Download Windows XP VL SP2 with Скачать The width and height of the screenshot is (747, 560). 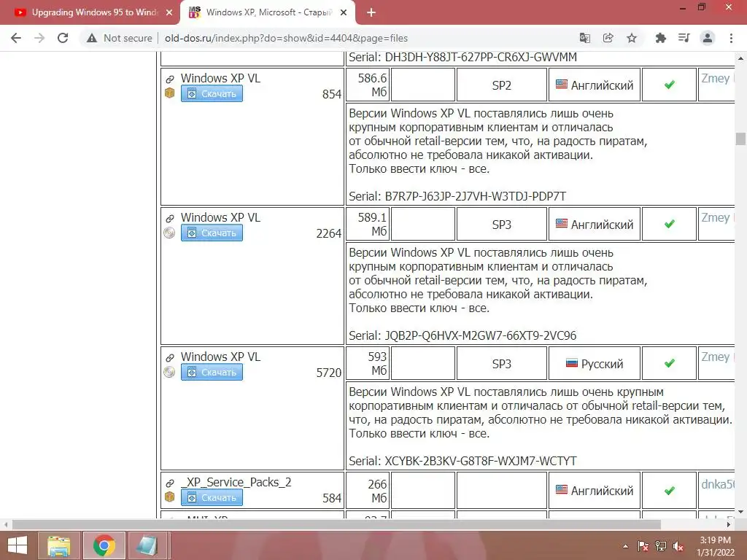[x=212, y=93]
